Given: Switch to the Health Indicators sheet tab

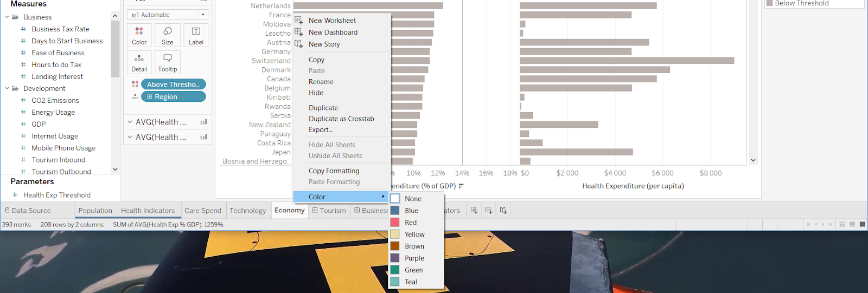Looking at the screenshot, I should click(x=148, y=211).
